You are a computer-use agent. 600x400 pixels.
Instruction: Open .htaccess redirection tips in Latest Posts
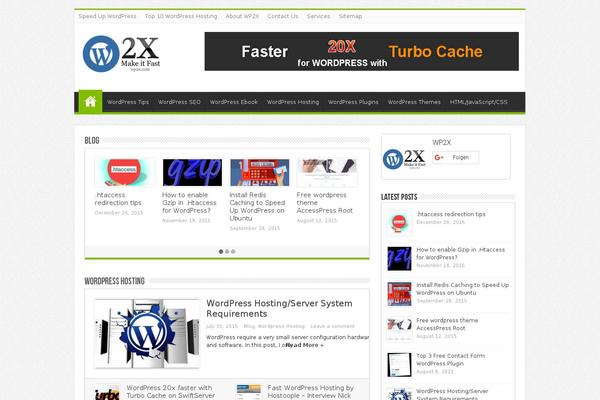pos(451,214)
